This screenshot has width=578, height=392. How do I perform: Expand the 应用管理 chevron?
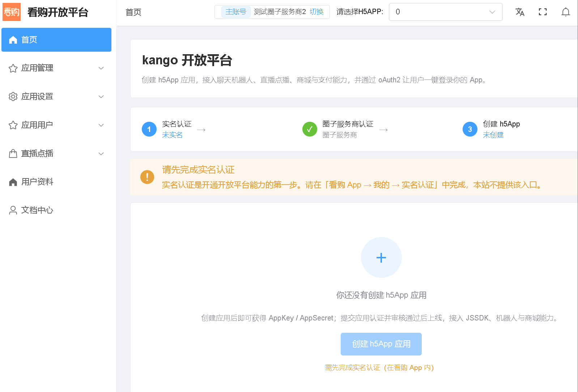coord(101,68)
